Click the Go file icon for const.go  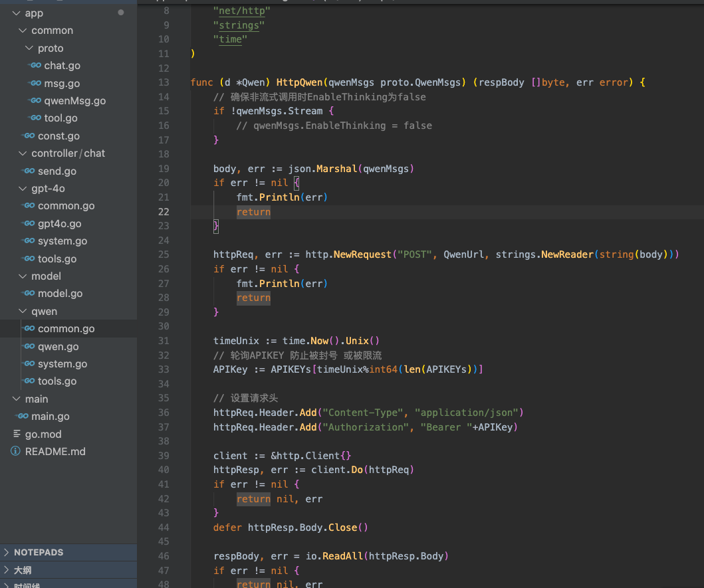tap(29, 136)
